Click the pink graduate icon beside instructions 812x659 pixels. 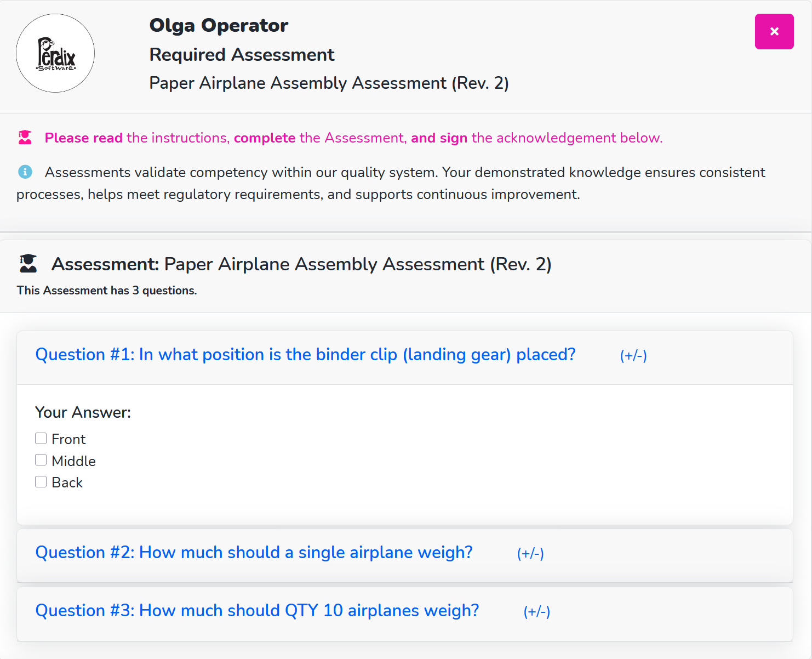pos(25,138)
